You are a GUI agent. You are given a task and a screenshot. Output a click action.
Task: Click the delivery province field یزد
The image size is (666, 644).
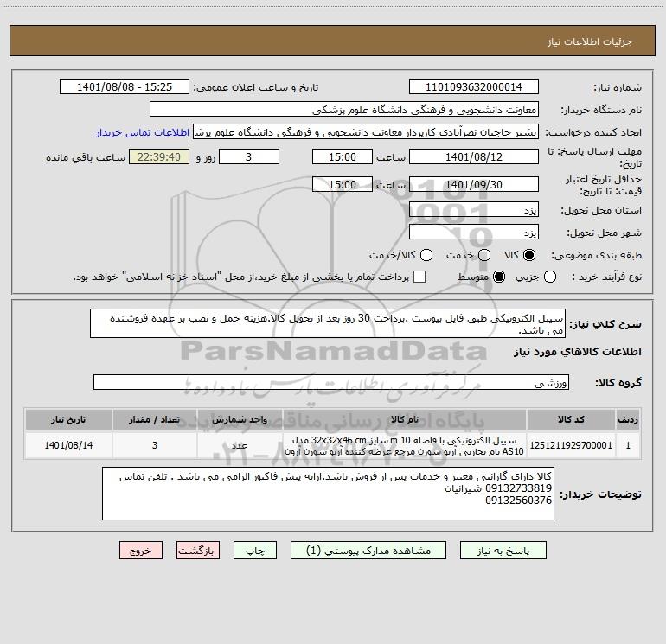(x=474, y=210)
